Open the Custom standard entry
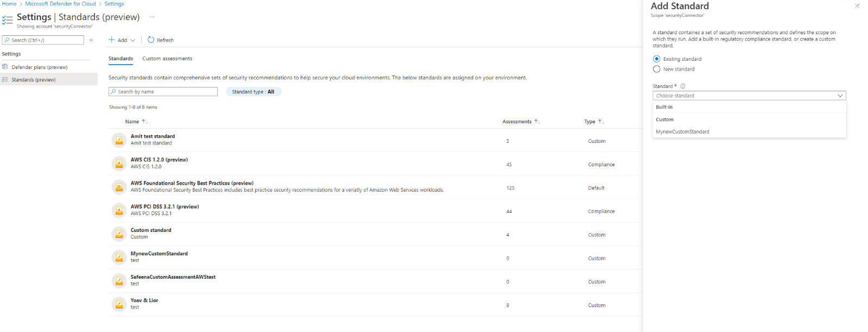The height and width of the screenshot is (332, 868). [151, 230]
